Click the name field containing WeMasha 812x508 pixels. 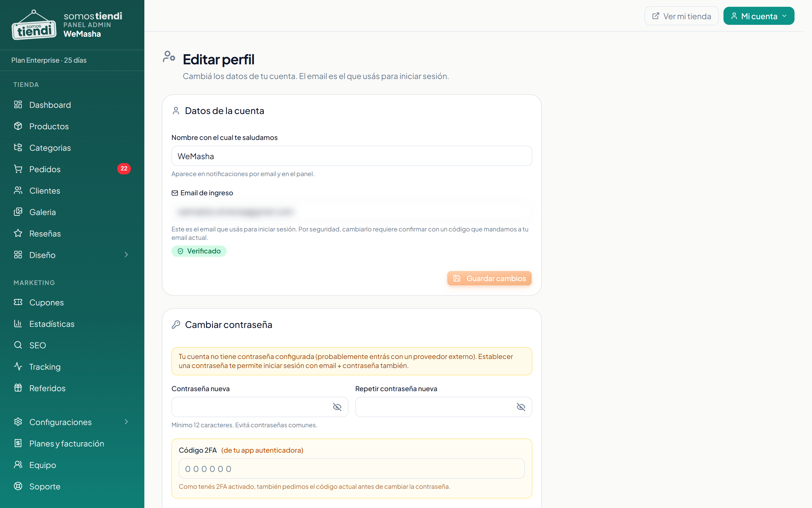tap(352, 156)
